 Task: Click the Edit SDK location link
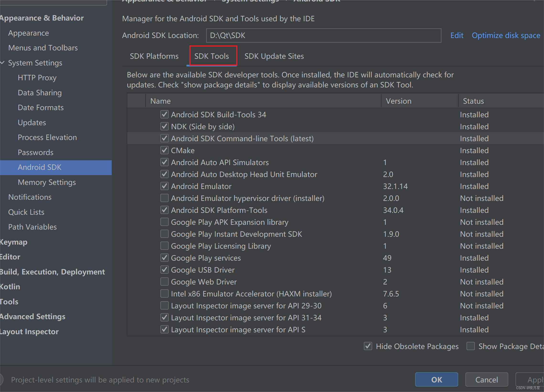[x=457, y=36]
